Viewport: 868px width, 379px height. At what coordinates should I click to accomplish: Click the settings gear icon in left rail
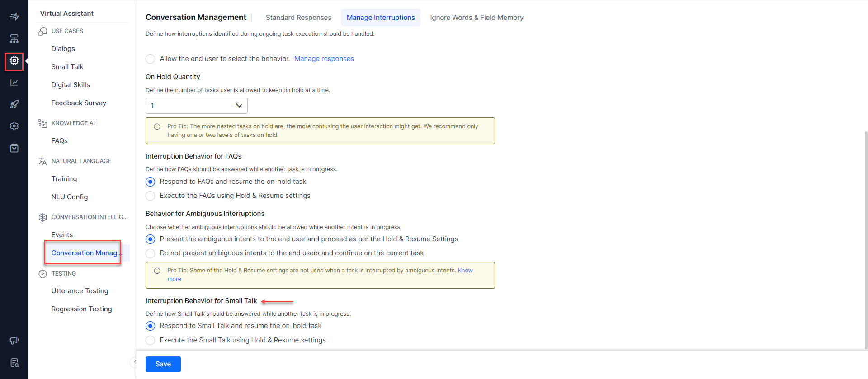pos(14,126)
